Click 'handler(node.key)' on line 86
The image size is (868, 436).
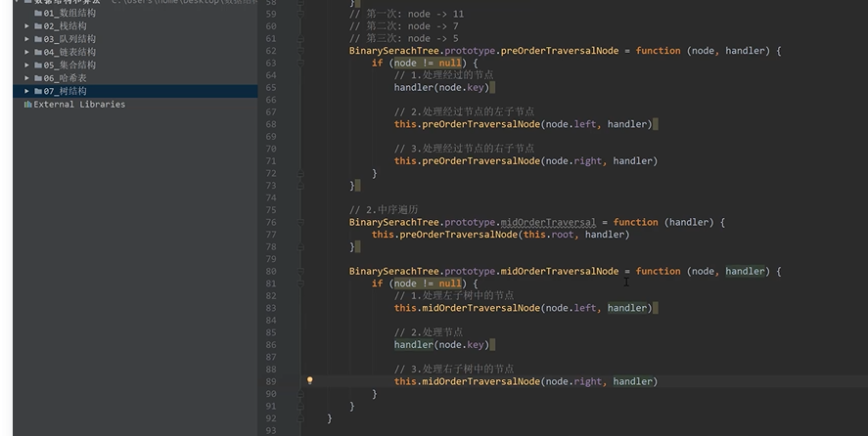coord(441,345)
